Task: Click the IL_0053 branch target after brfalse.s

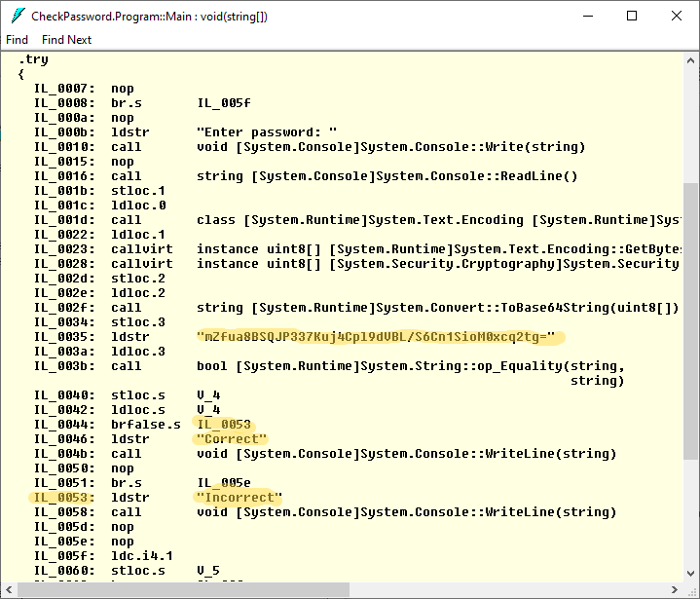Action: point(224,425)
